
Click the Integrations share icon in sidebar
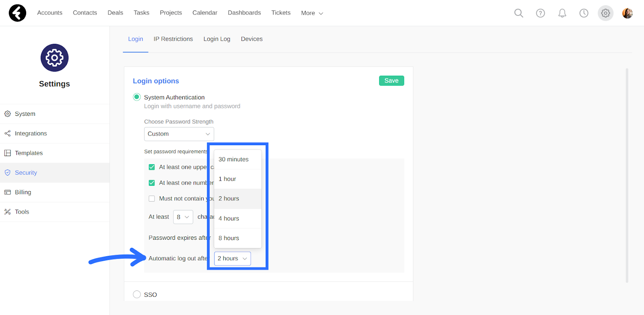(8, 134)
